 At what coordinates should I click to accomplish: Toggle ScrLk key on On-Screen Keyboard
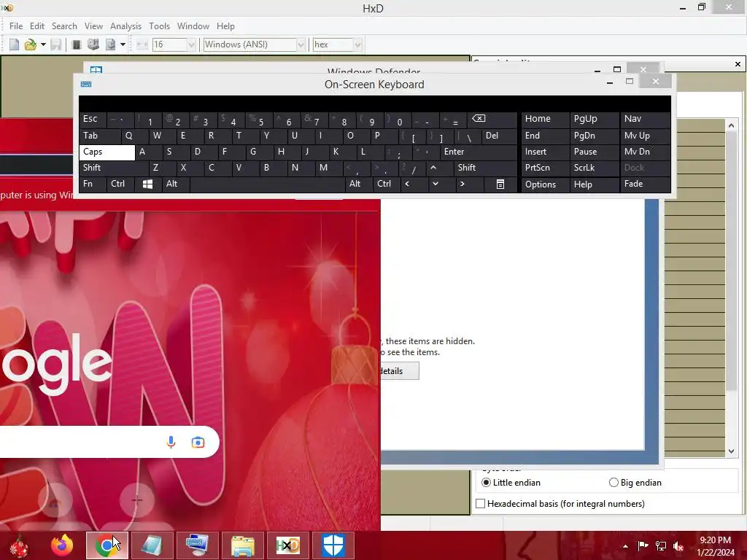(x=594, y=168)
